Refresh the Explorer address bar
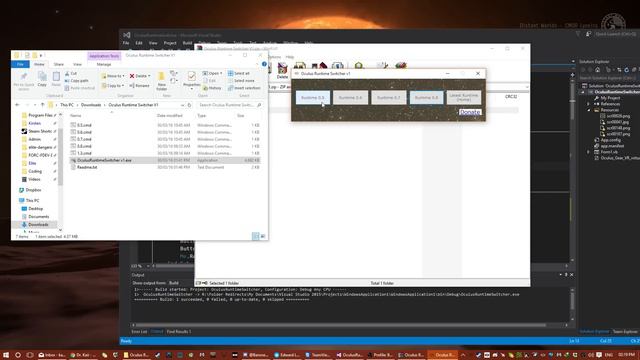The height and width of the screenshot is (360, 640). [x=189, y=105]
